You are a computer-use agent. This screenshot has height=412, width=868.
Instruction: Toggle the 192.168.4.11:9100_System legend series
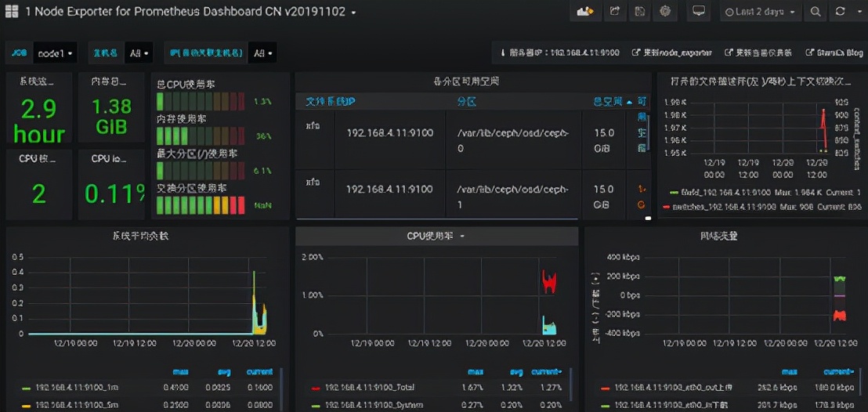(373, 406)
